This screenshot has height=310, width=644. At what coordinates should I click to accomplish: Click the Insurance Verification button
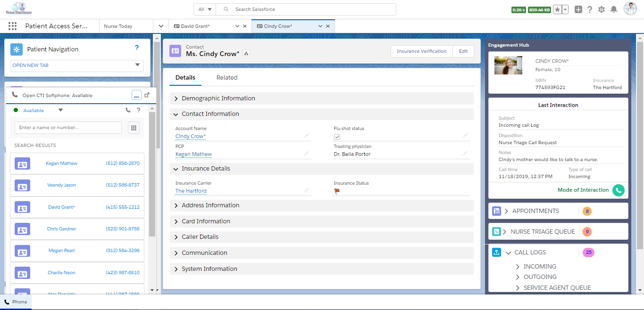422,51
